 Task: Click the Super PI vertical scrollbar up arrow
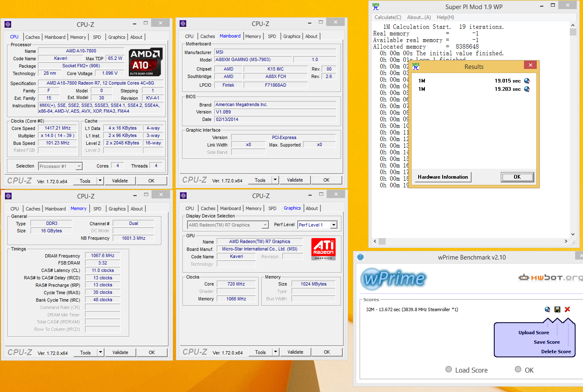[x=573, y=25]
